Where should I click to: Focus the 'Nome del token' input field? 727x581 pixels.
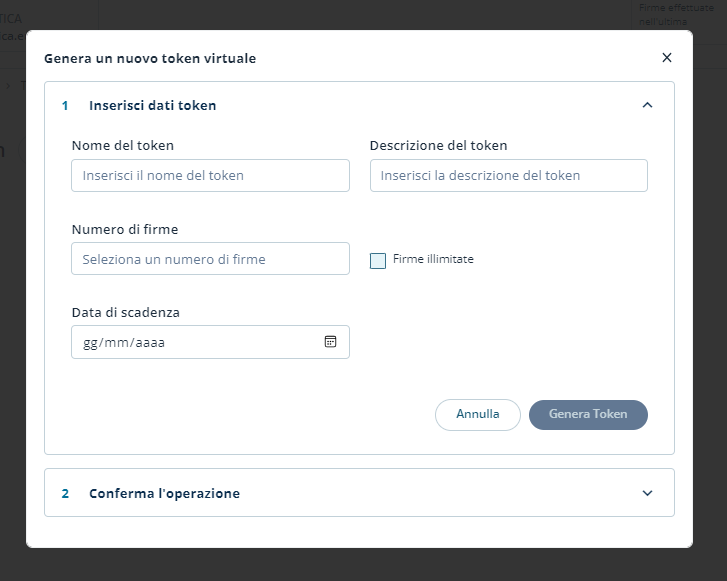pos(210,175)
